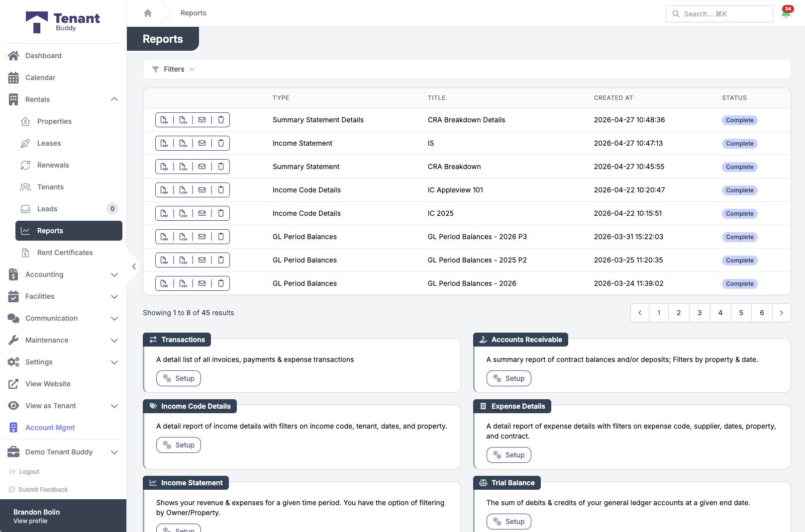Open the notifications bell
The image size is (805, 532).
pyautogui.click(x=786, y=13)
